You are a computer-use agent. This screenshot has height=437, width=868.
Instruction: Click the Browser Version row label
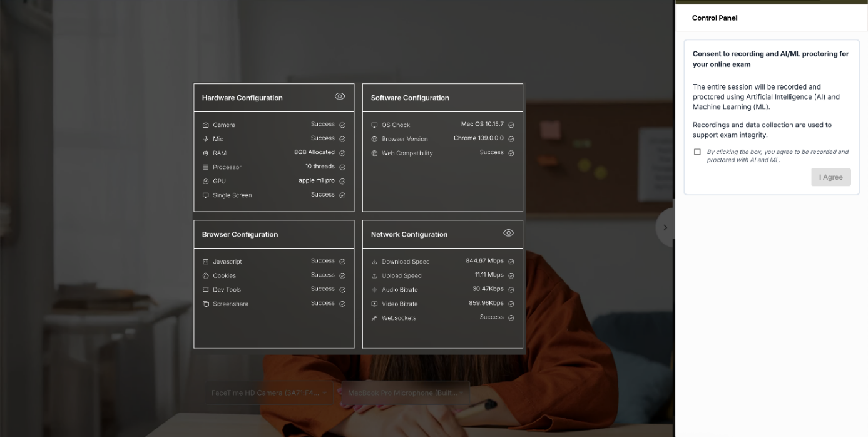pyautogui.click(x=405, y=139)
